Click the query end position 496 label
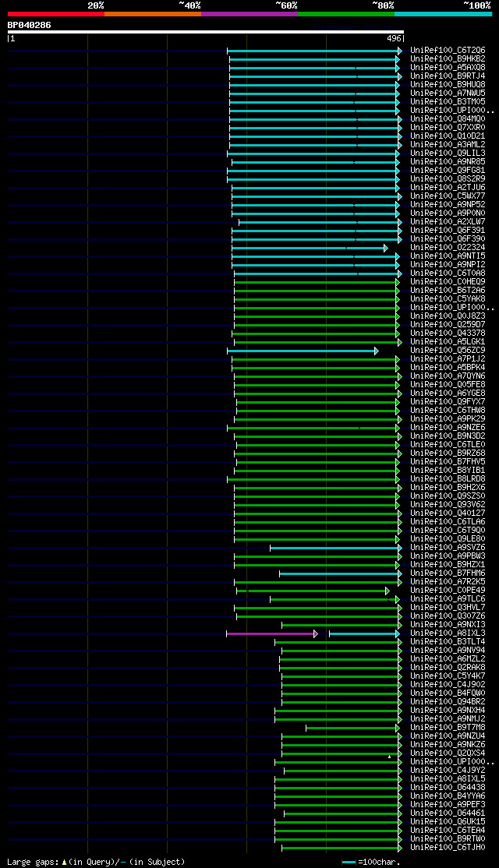 click(394, 39)
